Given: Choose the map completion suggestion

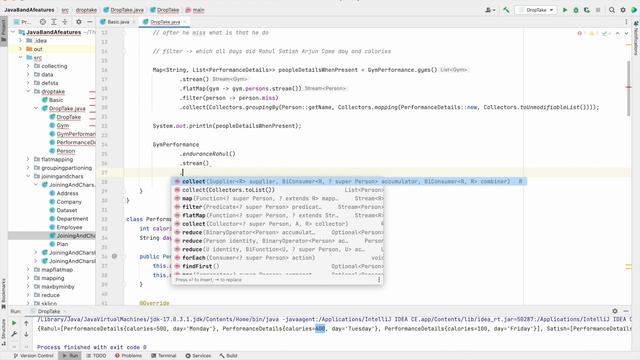Looking at the screenshot, I should [278, 198].
